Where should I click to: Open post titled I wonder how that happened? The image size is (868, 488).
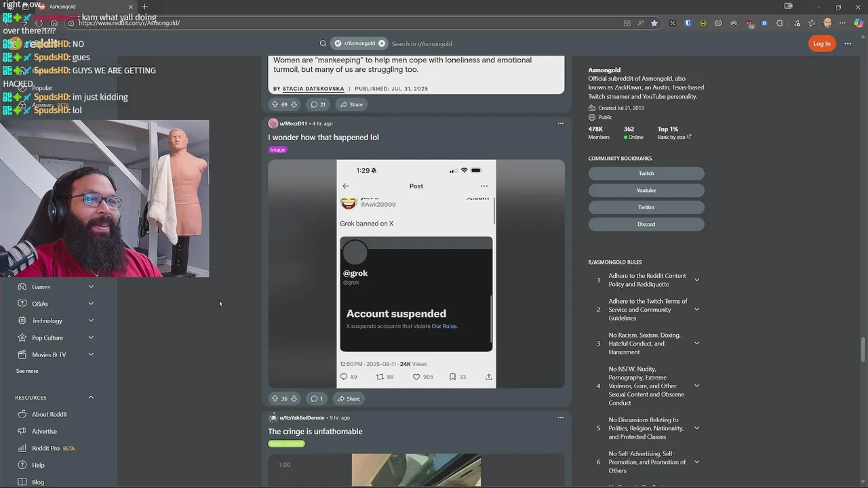point(323,137)
